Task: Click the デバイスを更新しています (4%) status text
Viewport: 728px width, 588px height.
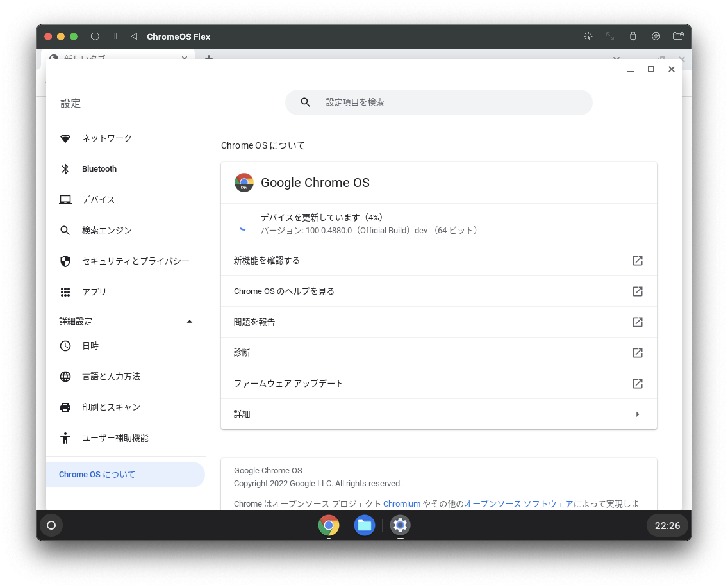Action: [x=322, y=217]
